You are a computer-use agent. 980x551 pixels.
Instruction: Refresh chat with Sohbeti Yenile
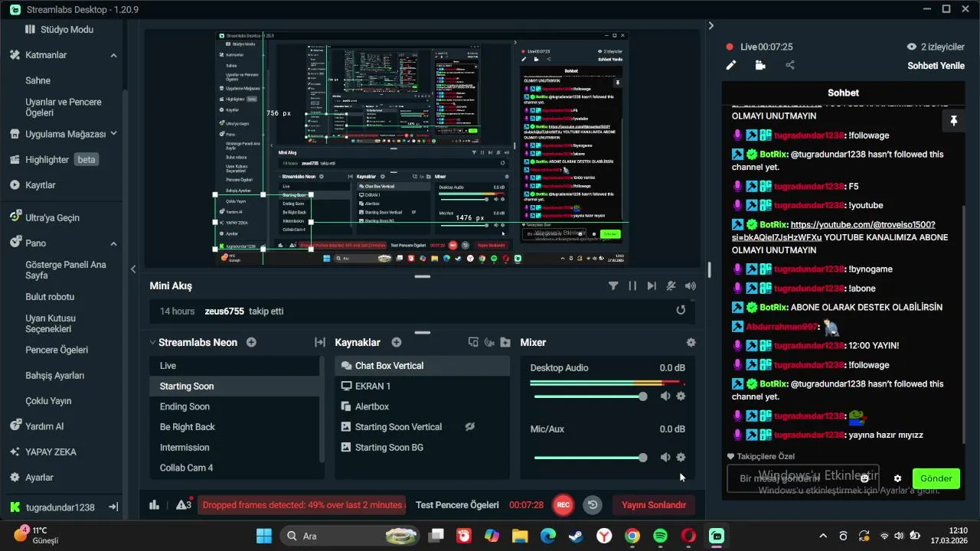pos(936,66)
